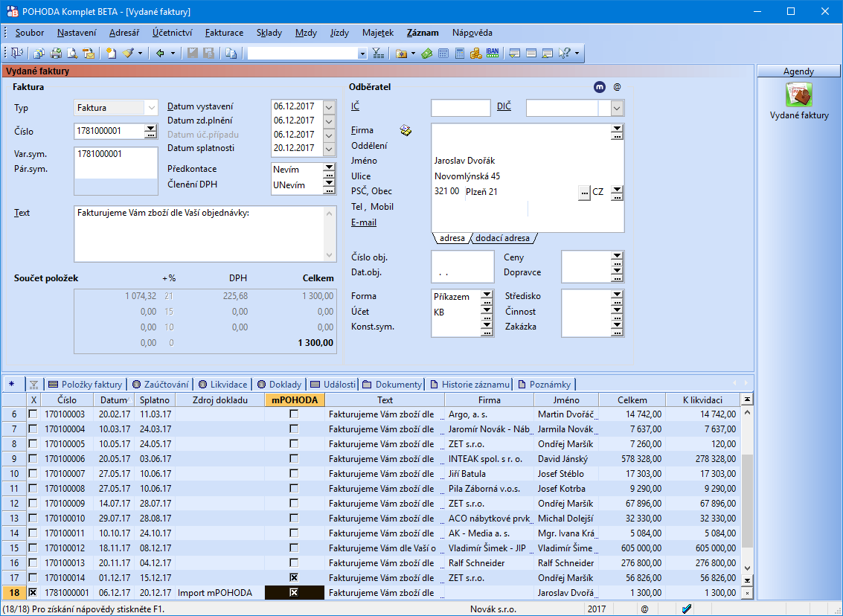
Task: Open the Vydané faktury agenda icon
Action: click(799, 95)
